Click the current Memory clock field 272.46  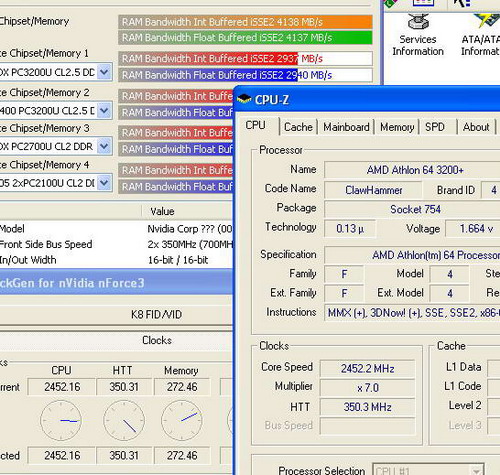coord(182,387)
